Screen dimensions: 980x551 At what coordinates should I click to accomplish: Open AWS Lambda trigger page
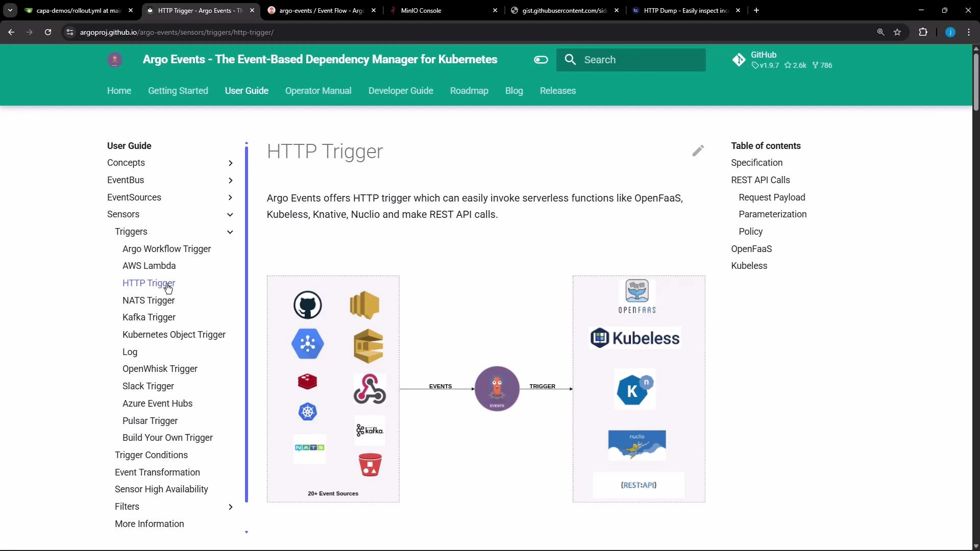(149, 266)
